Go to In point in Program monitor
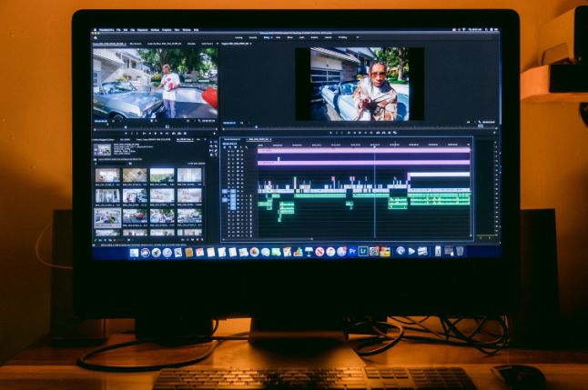 [x=349, y=133]
